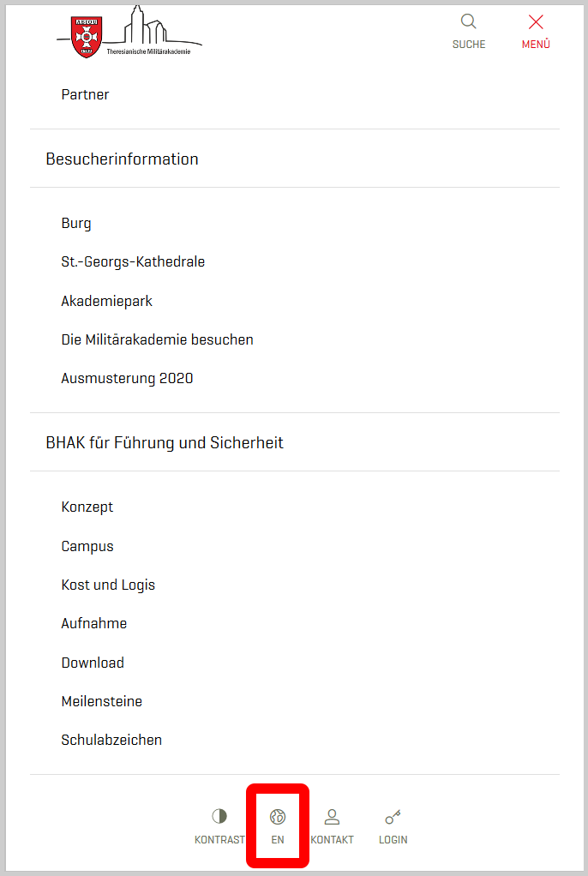Go to St.-Georgs-Kathedrale
This screenshot has width=588, height=876.
[x=133, y=262]
